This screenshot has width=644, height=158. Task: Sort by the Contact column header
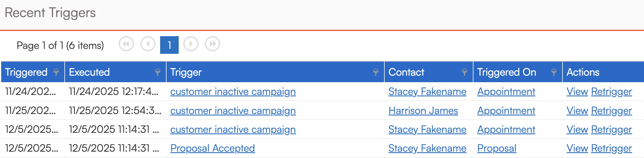pos(406,72)
